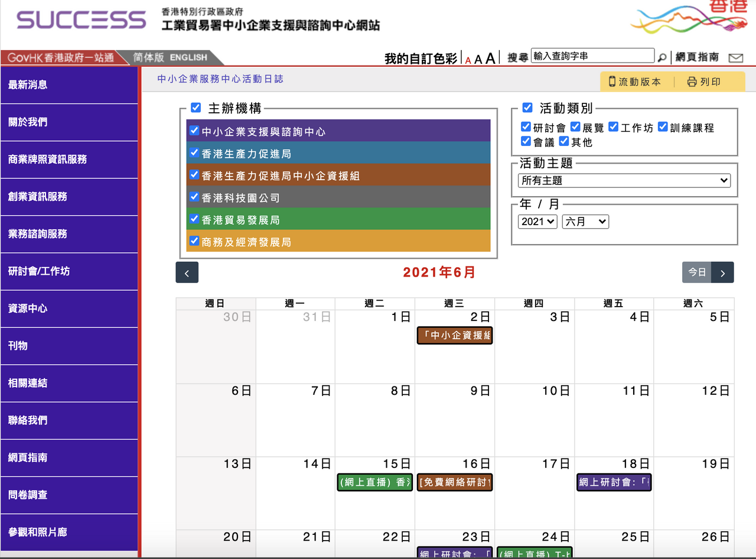The height and width of the screenshot is (559, 756).
Task: Click the 列印 print button
Action: (x=704, y=82)
